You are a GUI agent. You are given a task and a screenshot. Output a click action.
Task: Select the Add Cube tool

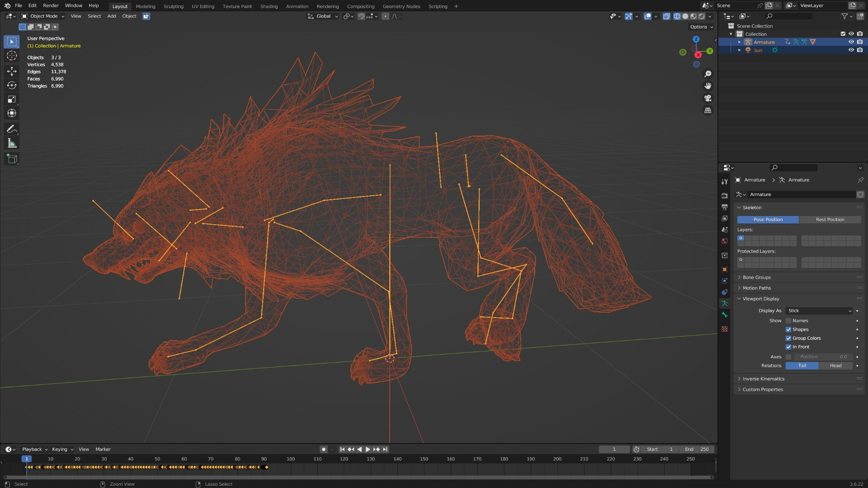click(12, 159)
